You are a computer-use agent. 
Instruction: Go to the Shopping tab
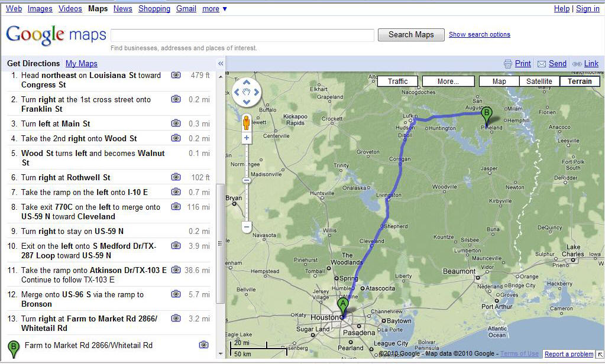tap(154, 8)
